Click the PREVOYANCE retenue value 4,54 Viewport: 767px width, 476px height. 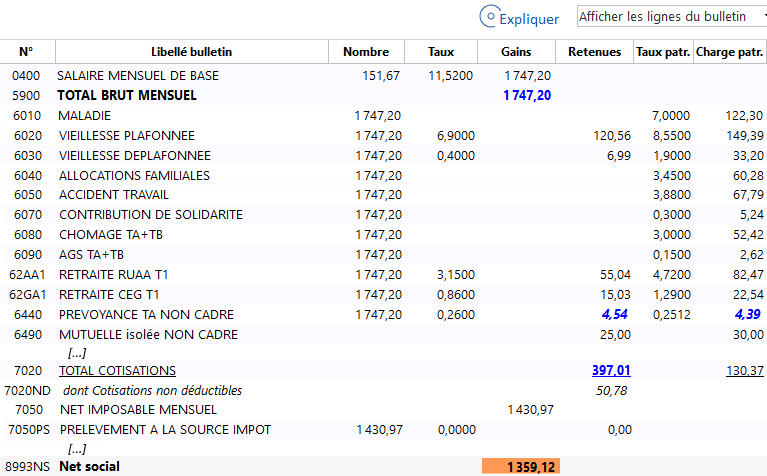pyautogui.click(x=615, y=315)
